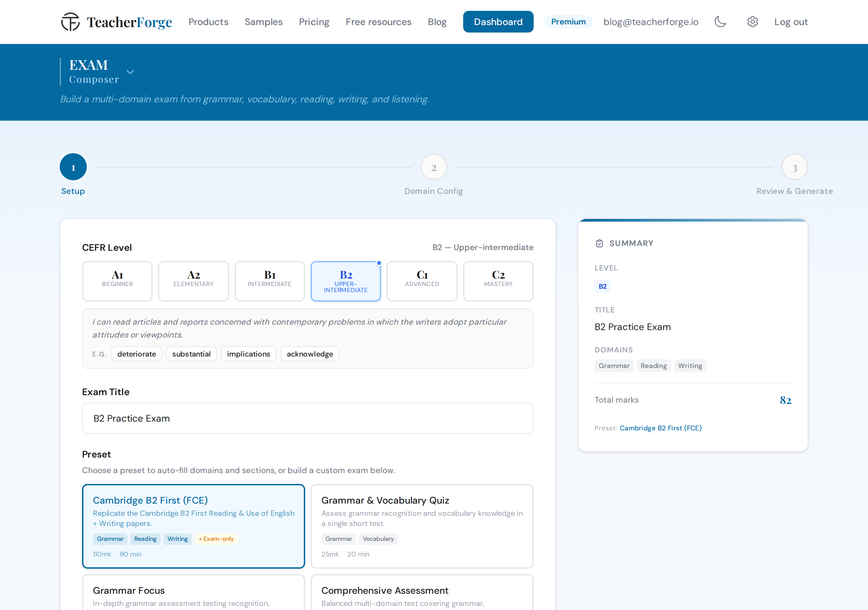Click the Grammar domain tag in Summary
The width and height of the screenshot is (868, 610).
point(614,366)
